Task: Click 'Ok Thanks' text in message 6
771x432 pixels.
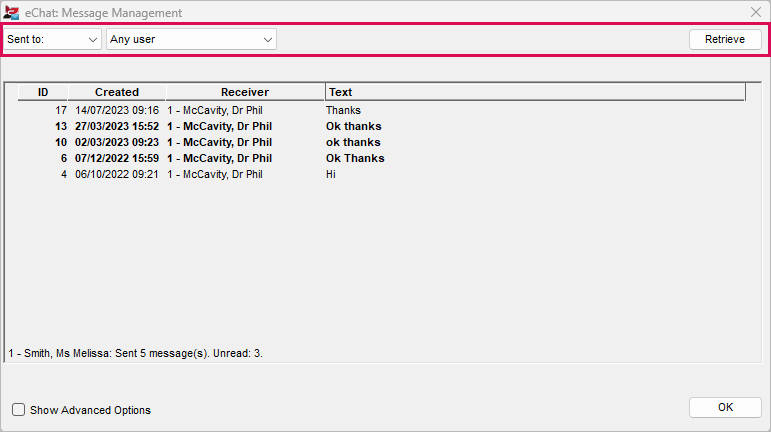Action: (x=355, y=158)
